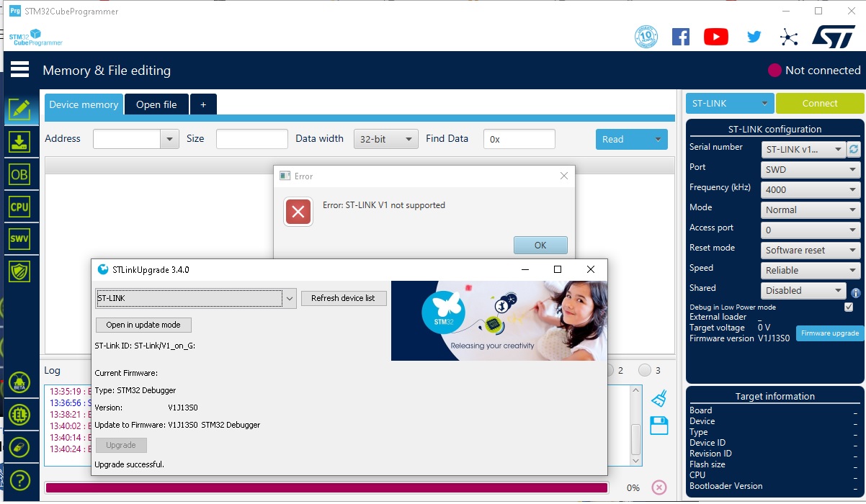
Task: Save the log using floppy icon
Action: [x=659, y=426]
